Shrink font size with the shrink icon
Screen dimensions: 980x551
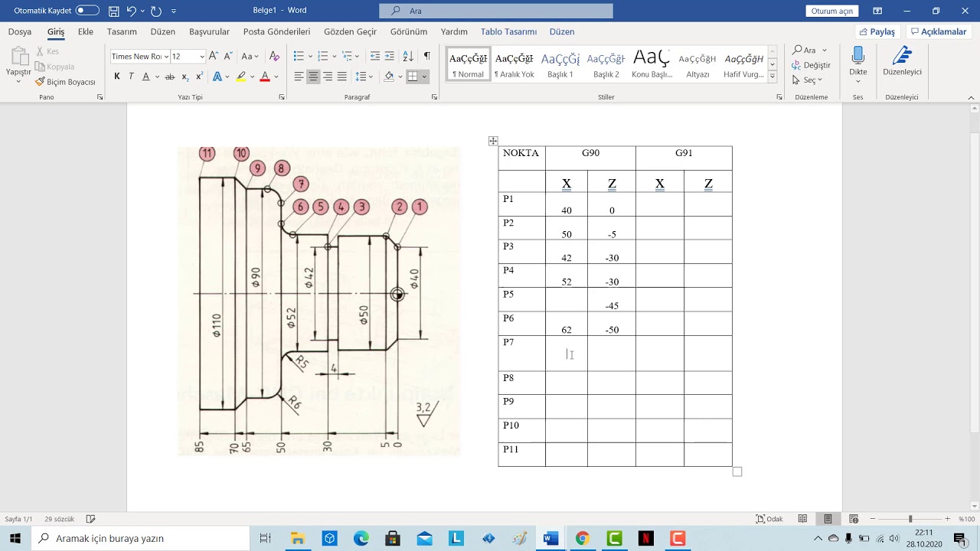pyautogui.click(x=227, y=57)
